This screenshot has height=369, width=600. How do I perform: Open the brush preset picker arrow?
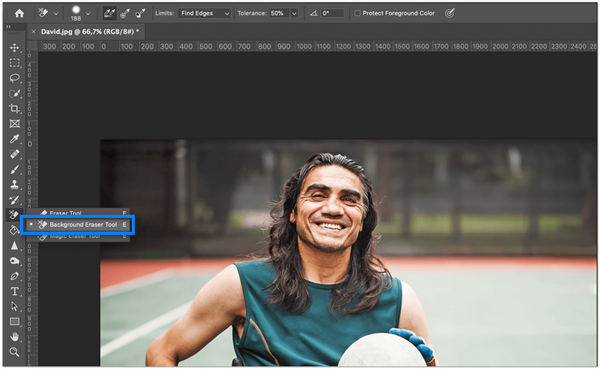pyautogui.click(x=88, y=14)
